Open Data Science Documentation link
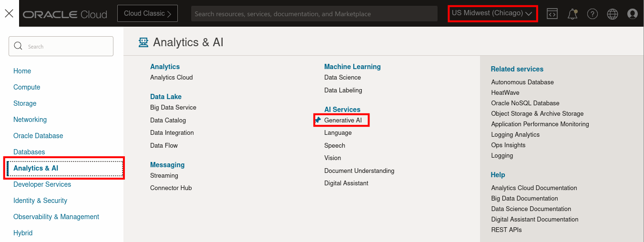The image size is (644, 242). point(531,209)
